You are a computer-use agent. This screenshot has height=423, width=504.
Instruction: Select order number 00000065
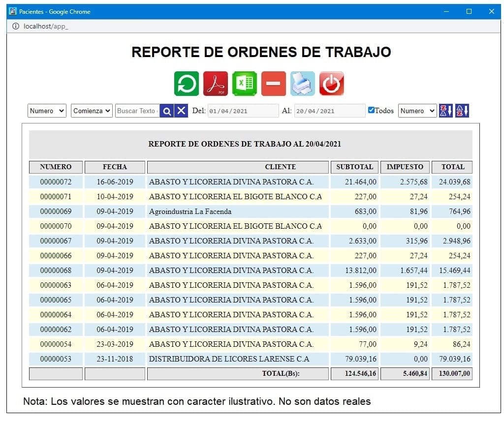56,300
